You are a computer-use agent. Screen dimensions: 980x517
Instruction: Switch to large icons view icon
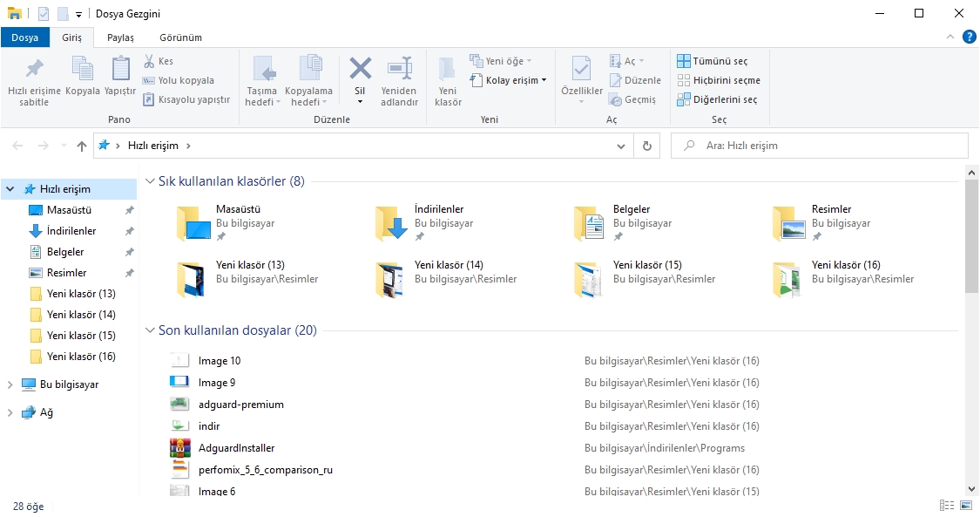click(x=966, y=505)
